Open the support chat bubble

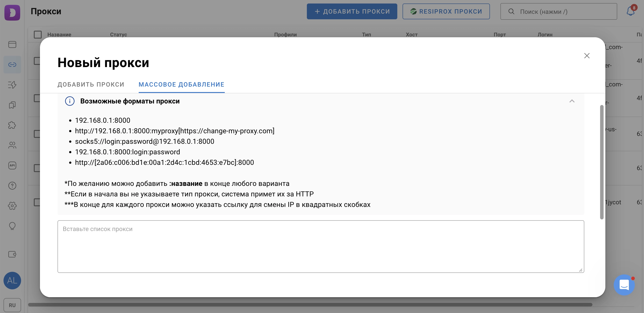(x=624, y=285)
